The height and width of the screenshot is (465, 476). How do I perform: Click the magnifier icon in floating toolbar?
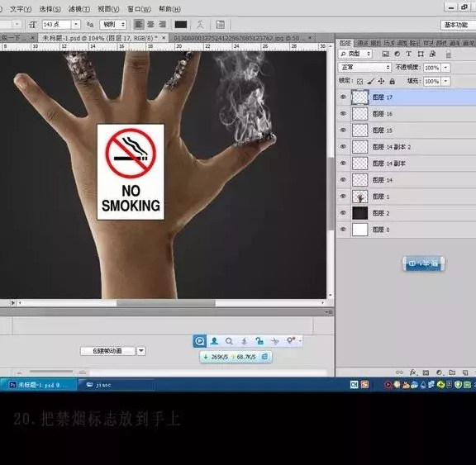229,341
